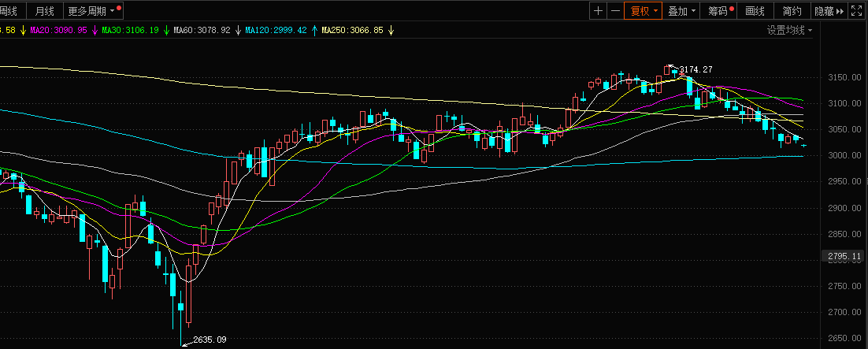The width and height of the screenshot is (868, 349).
Task: Switch to the 周线 weekly chart tab
Action: [x=9, y=11]
